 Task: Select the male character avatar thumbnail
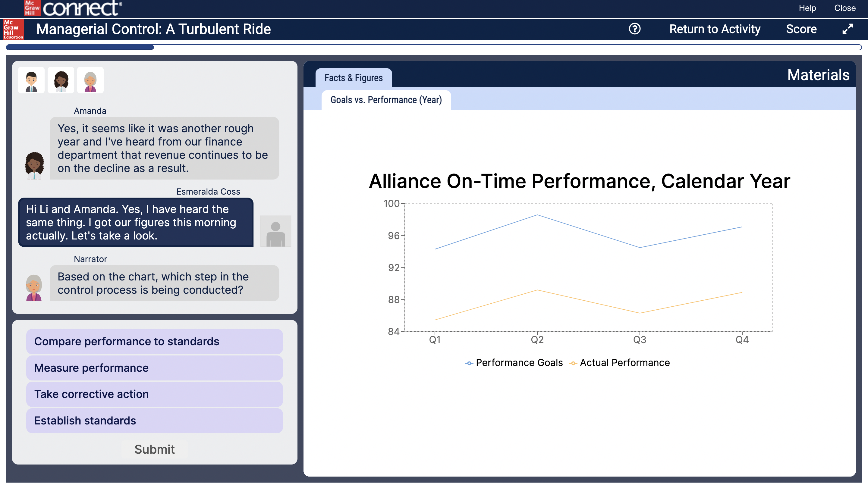click(x=31, y=80)
